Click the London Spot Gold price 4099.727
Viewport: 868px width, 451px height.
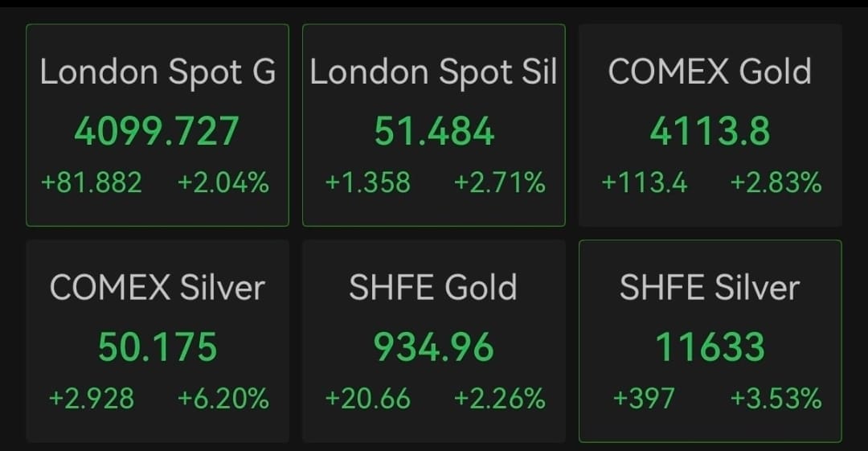[157, 131]
